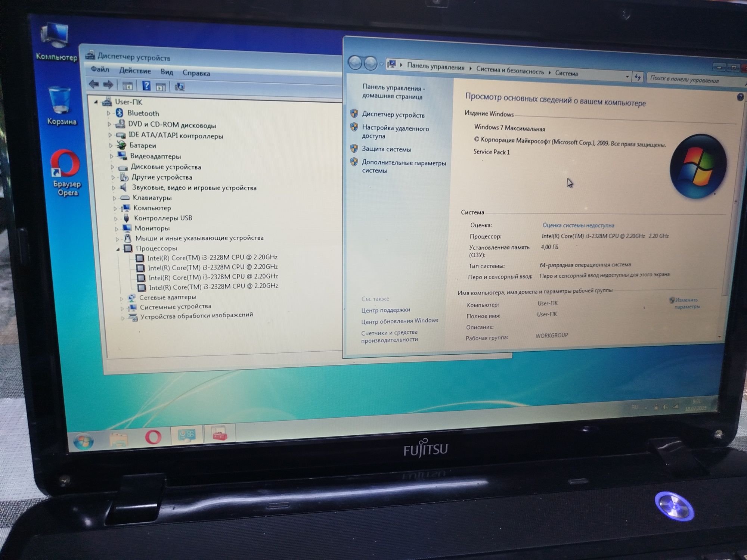Expand the Дисковые устройства node
Viewport: 747px width, 560px height.
click(x=112, y=167)
